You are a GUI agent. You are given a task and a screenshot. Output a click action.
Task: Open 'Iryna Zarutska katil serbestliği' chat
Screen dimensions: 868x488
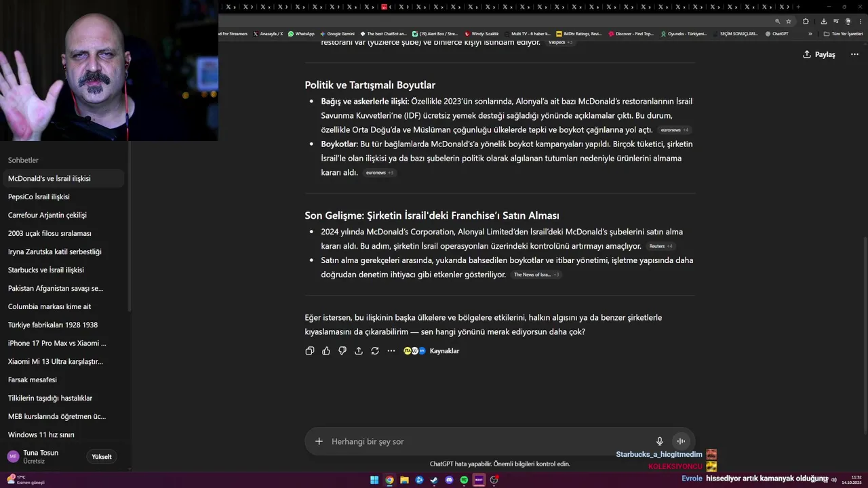62,251
